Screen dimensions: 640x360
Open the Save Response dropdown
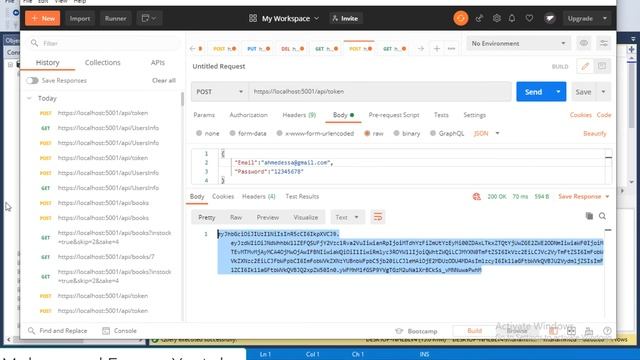(584, 197)
